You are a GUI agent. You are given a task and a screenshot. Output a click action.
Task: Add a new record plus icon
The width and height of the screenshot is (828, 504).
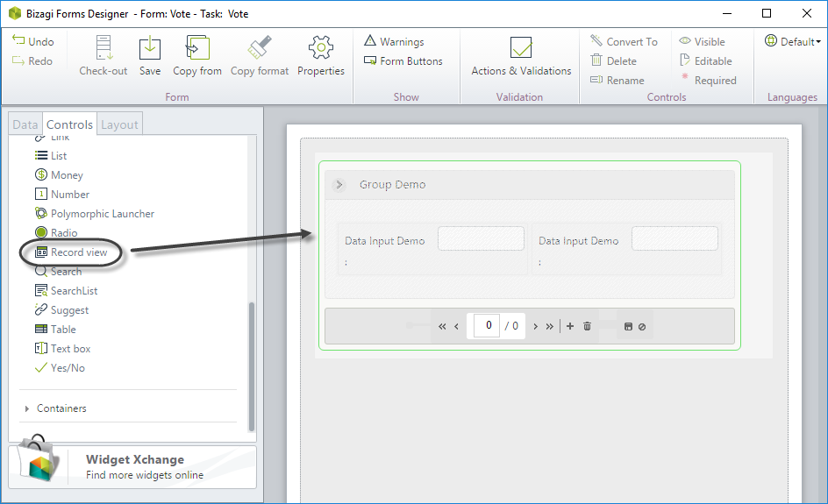point(570,326)
